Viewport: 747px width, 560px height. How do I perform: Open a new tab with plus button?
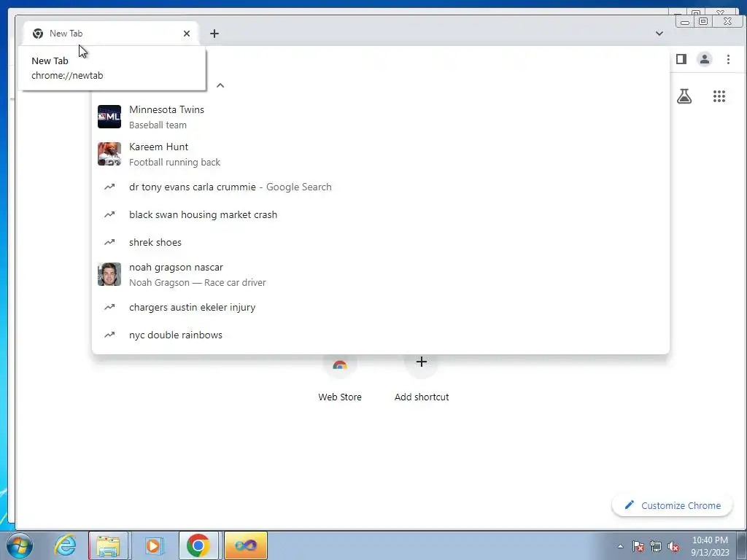point(214,34)
